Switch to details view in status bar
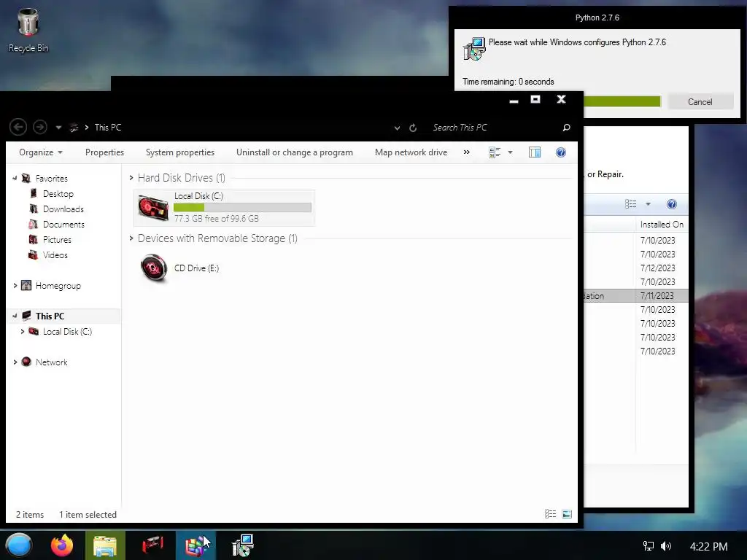The image size is (747, 560). pyautogui.click(x=550, y=514)
